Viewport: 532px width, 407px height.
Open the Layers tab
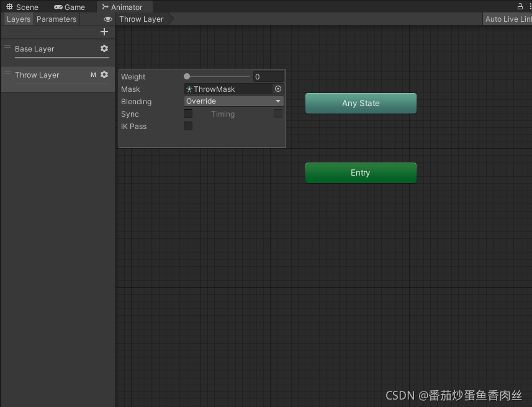click(x=19, y=19)
